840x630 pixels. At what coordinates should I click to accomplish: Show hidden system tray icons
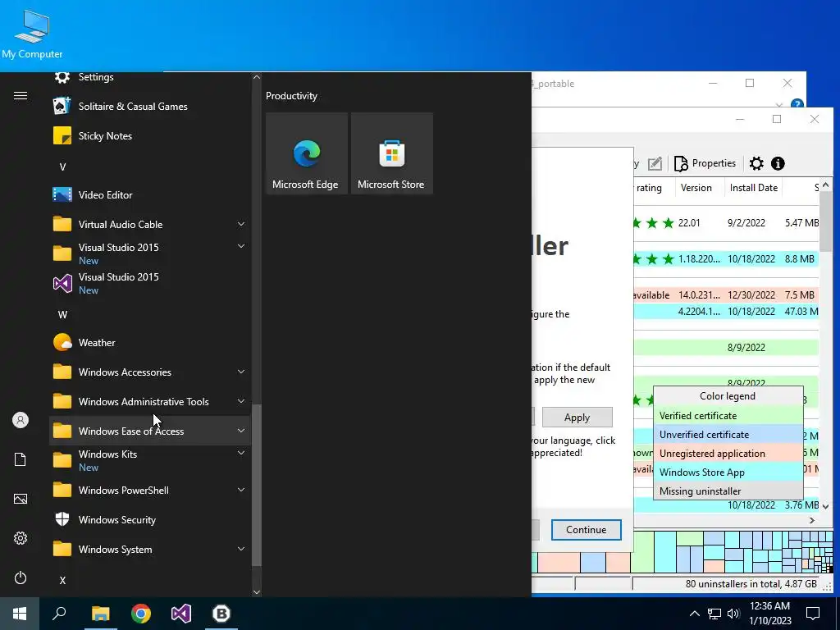pyautogui.click(x=694, y=614)
